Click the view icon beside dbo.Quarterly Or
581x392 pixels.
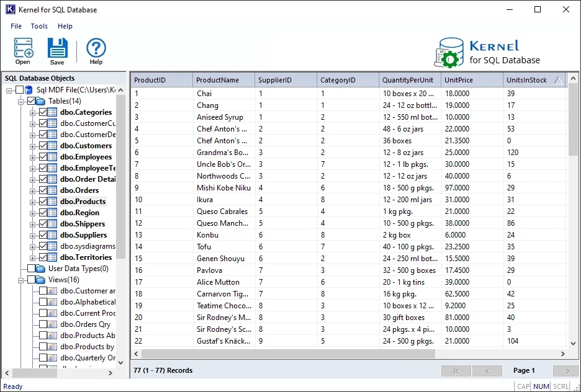click(52, 357)
